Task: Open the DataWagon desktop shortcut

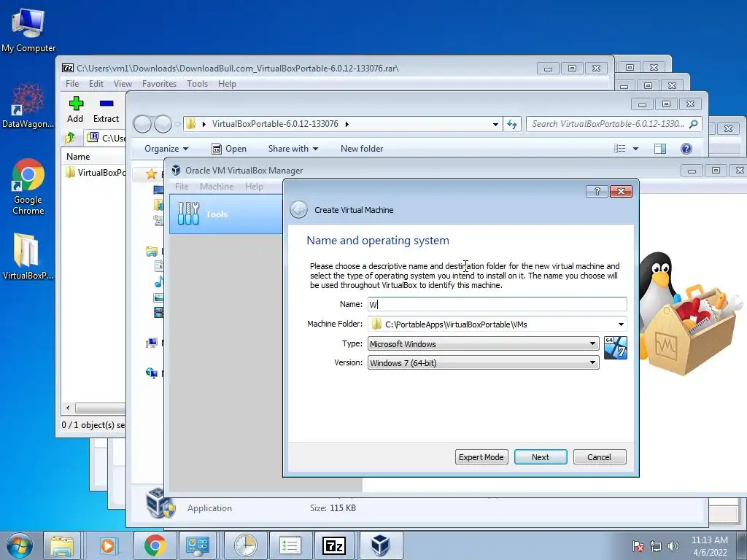Action: [28, 105]
